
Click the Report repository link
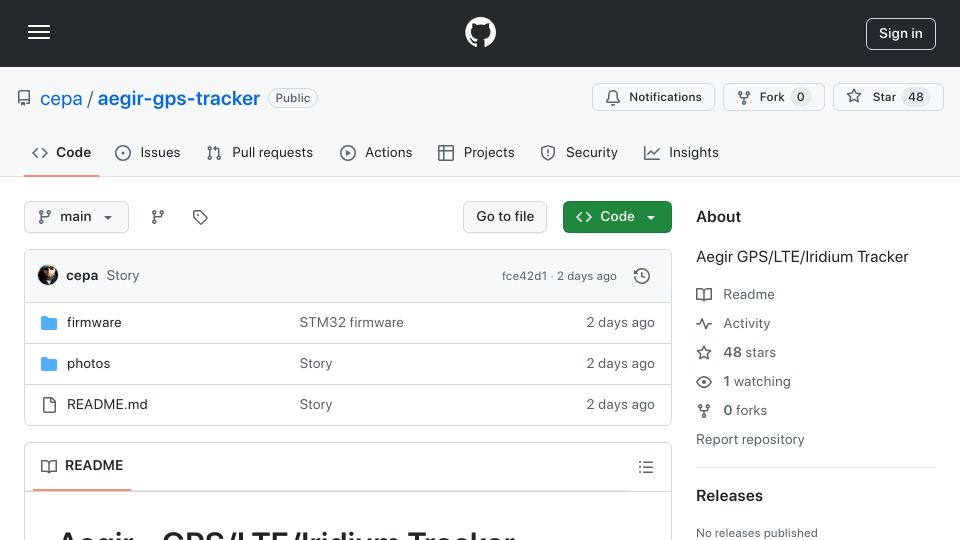pyautogui.click(x=750, y=440)
